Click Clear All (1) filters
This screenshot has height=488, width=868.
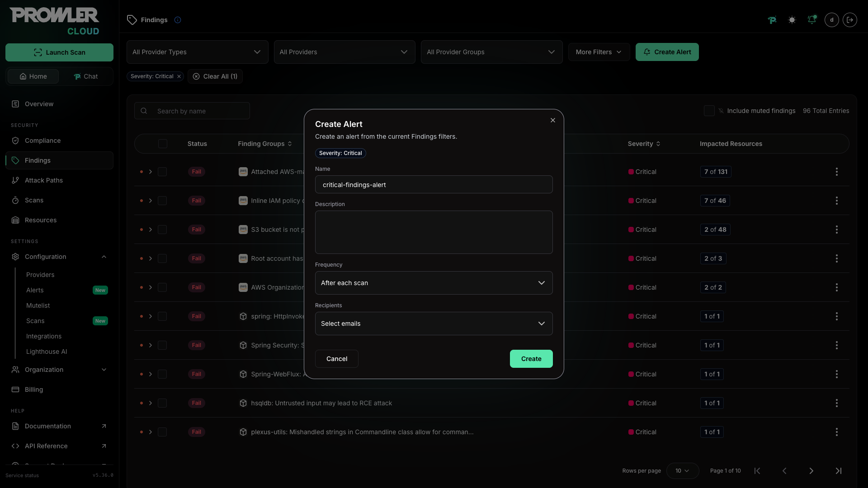pyautogui.click(x=215, y=76)
